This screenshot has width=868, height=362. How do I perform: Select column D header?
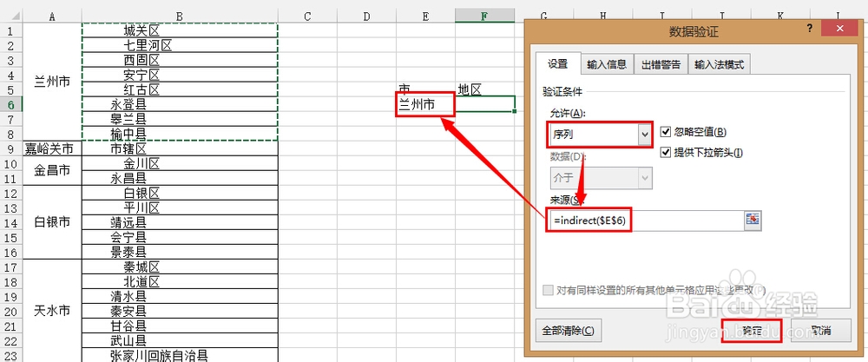pyautogui.click(x=366, y=16)
